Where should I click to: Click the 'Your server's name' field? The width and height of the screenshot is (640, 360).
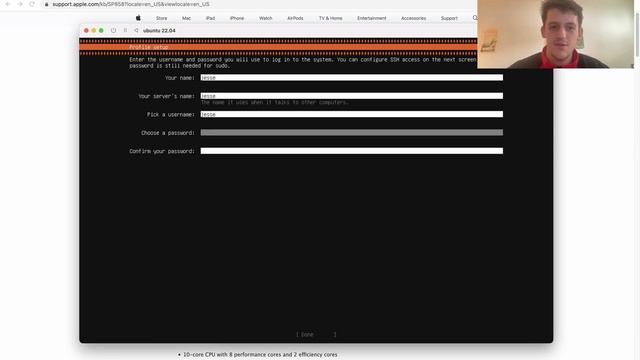[x=351, y=96]
